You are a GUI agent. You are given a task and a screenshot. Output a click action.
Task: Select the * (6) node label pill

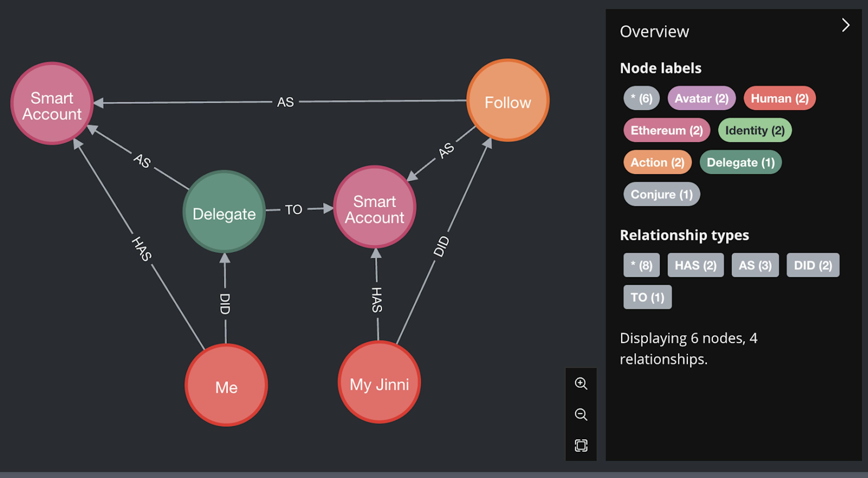[x=641, y=98]
